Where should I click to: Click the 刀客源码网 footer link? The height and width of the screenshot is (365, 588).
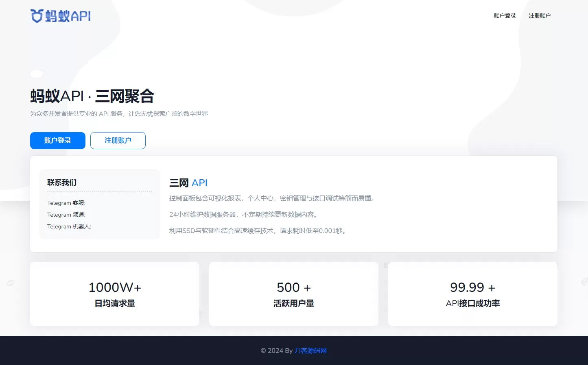pos(310,350)
